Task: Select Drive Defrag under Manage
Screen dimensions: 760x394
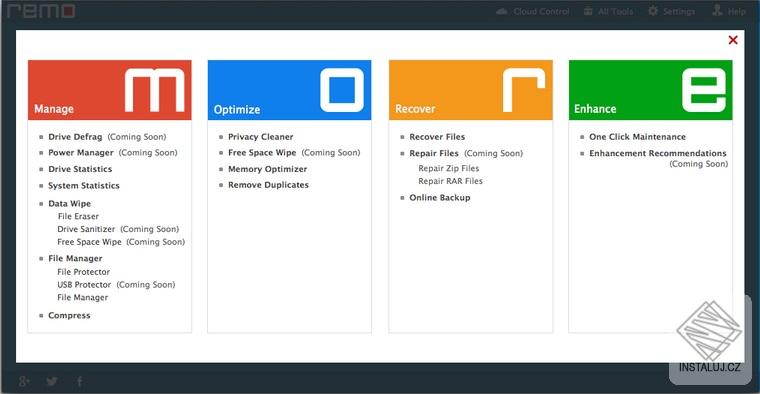Action: [75, 137]
